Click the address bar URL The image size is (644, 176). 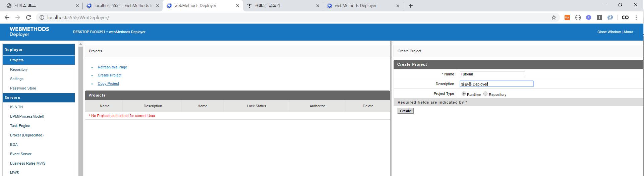click(x=78, y=17)
